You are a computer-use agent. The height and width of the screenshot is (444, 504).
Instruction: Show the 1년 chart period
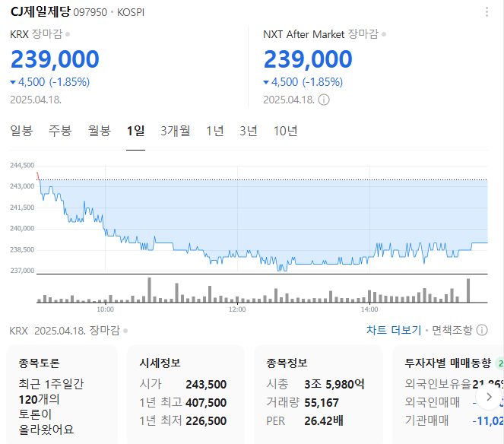(214, 131)
